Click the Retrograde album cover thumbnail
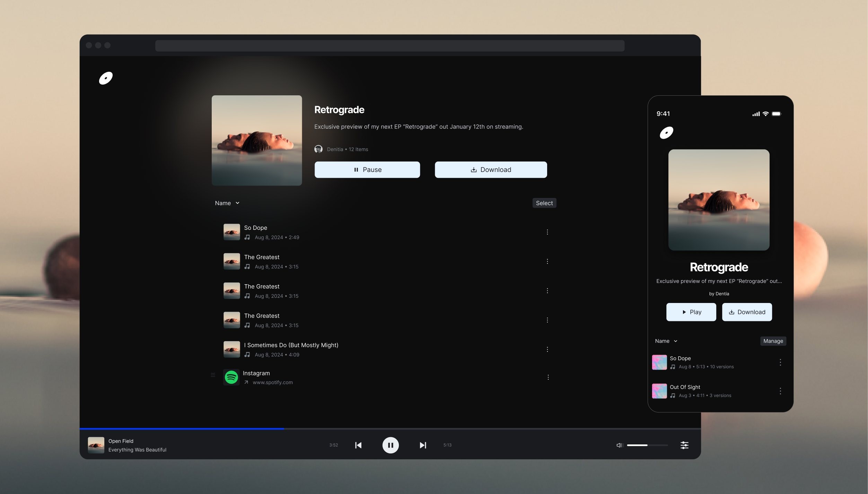868x494 pixels. [257, 140]
